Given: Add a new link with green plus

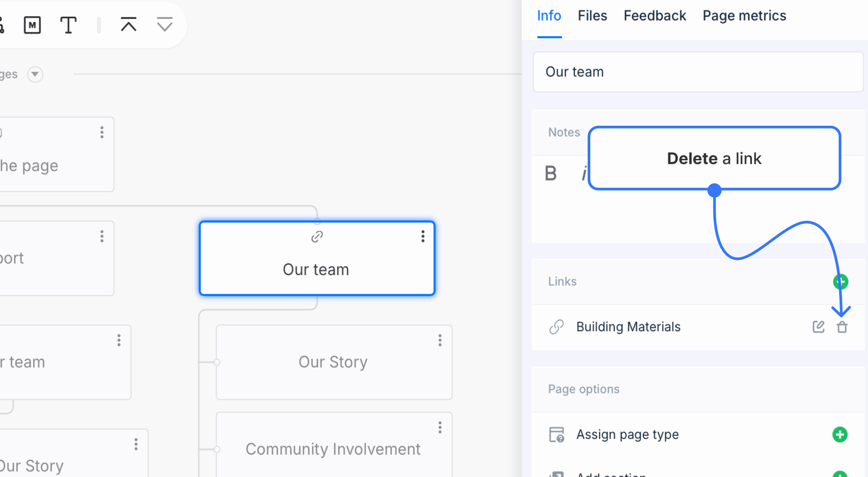Looking at the screenshot, I should (841, 282).
